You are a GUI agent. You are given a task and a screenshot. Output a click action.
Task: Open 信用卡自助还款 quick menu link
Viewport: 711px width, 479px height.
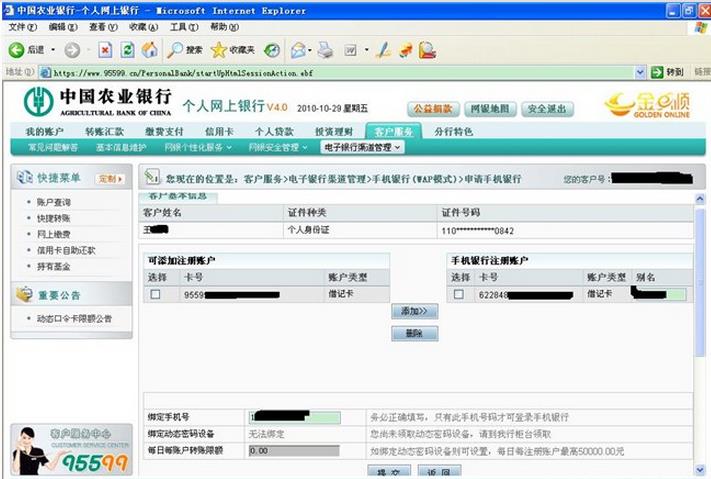66,250
